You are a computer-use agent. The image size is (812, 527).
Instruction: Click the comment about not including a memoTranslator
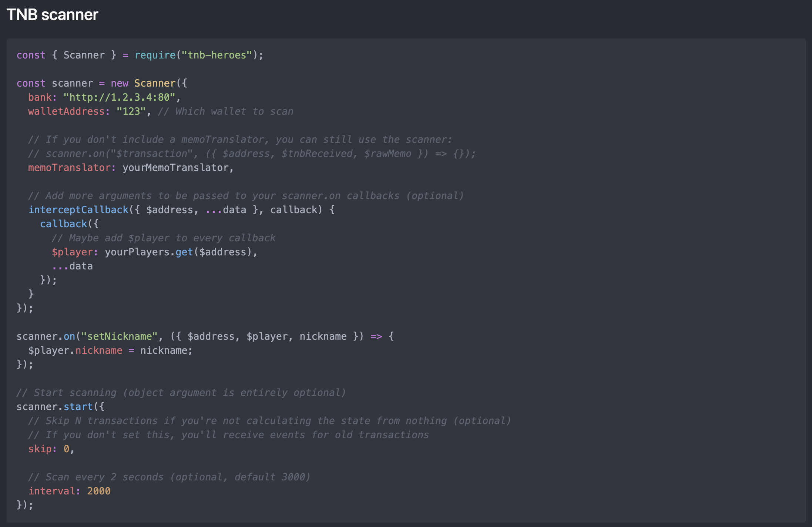240,140
